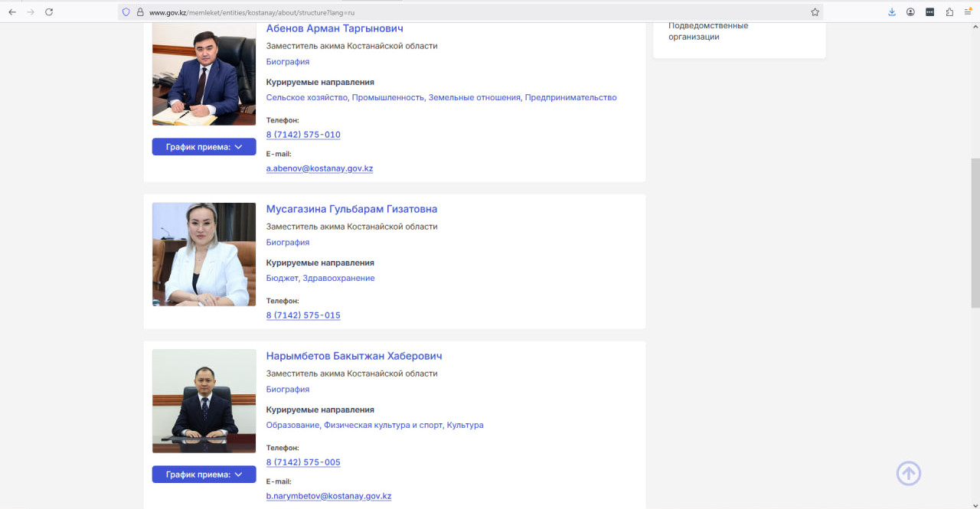Click the tracking protection shield icon
This screenshot has height=509, width=980.
pyautogui.click(x=126, y=12)
